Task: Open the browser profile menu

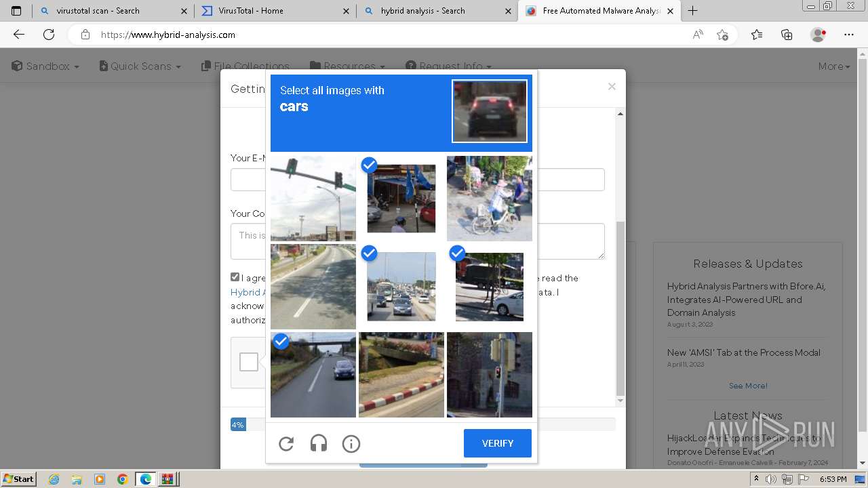Action: pyautogui.click(x=818, y=35)
